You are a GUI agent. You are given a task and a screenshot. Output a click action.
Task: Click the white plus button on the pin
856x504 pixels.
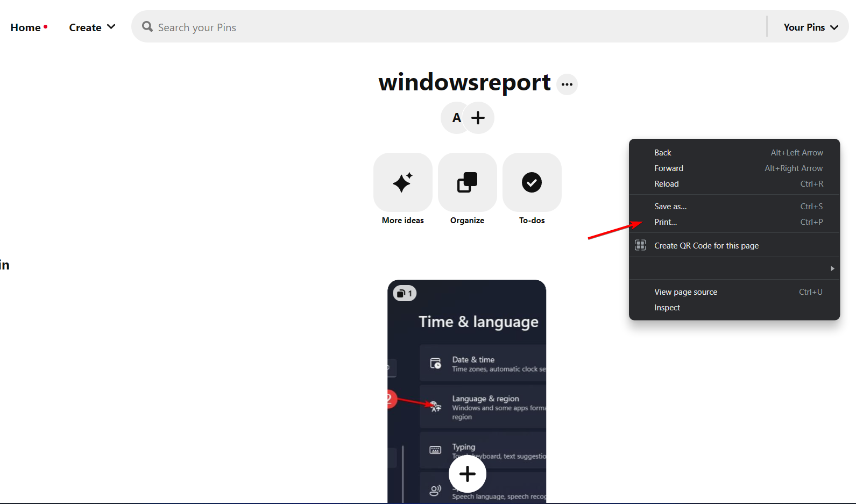click(468, 474)
